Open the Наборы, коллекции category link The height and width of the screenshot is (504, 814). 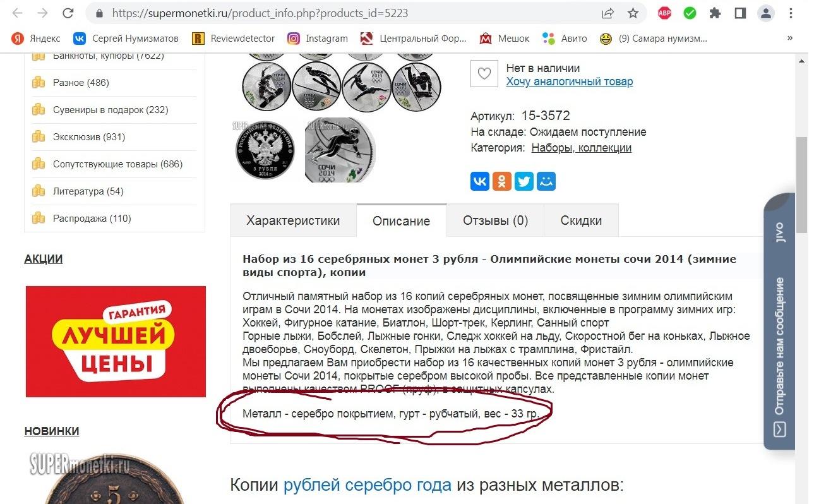[582, 148]
